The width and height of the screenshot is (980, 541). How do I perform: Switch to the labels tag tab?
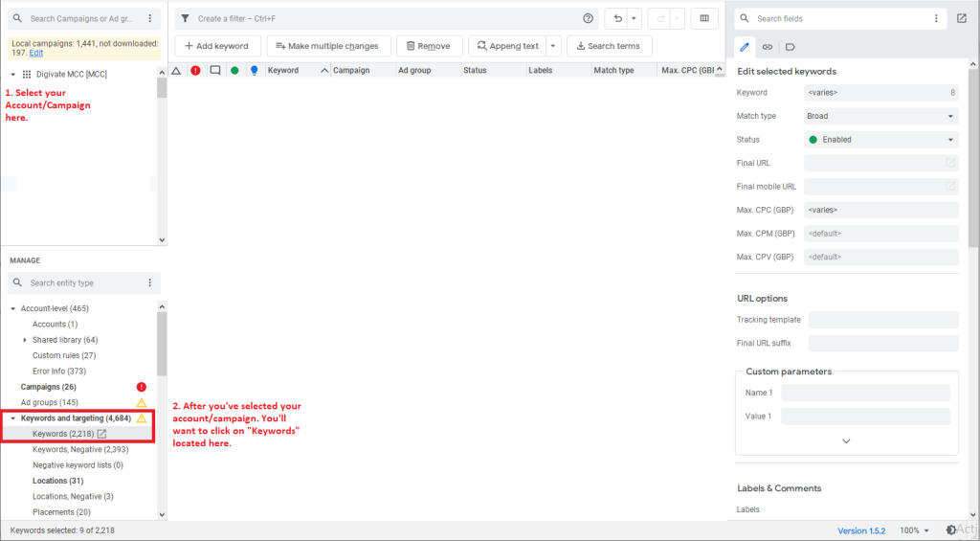(x=790, y=47)
